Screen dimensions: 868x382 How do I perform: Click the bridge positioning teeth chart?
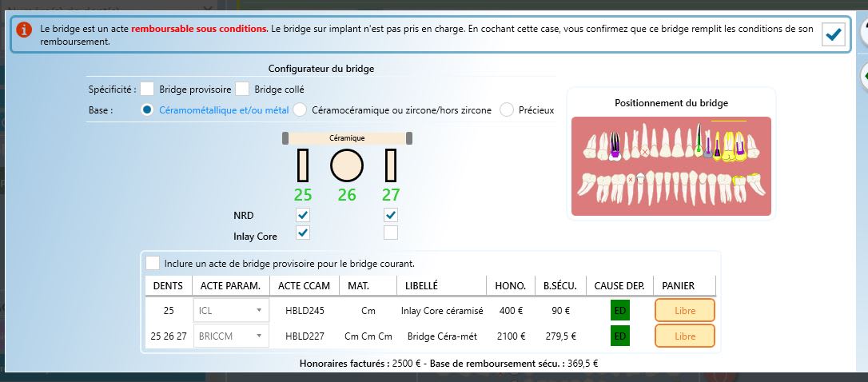671,166
